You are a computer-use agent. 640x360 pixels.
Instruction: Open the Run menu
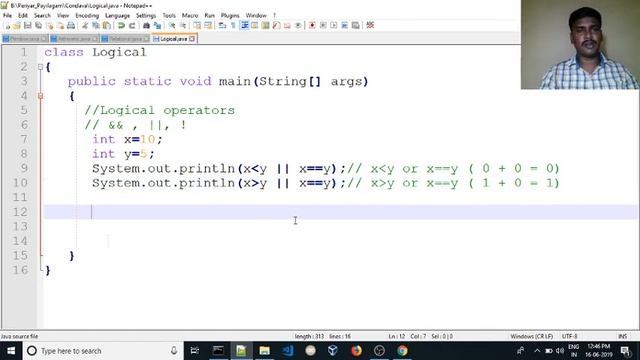pyautogui.click(x=209, y=16)
